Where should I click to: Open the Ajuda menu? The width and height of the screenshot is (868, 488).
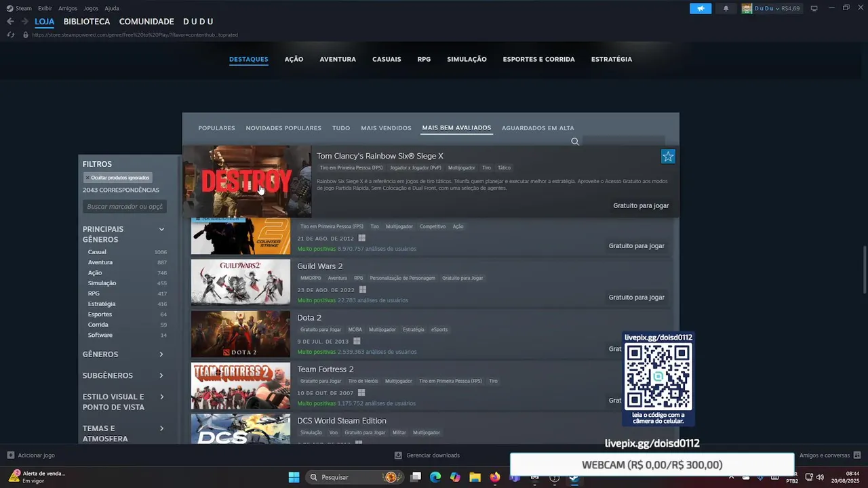(112, 8)
